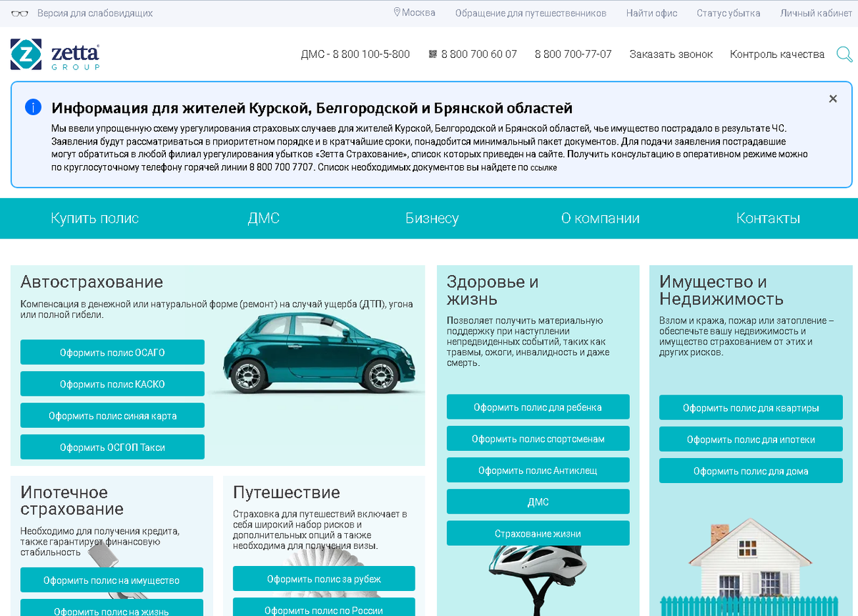The width and height of the screenshot is (858, 616).
Task: Click Заказать звонок
Action: tap(671, 54)
